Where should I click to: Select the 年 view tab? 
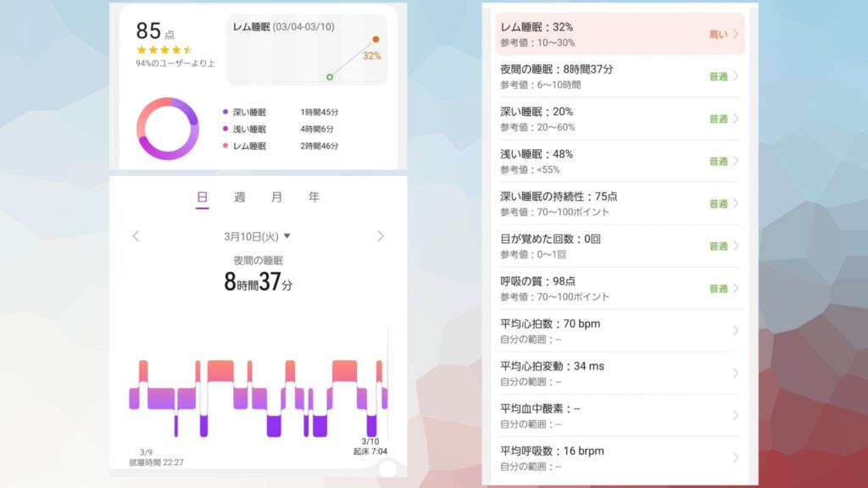coord(314,197)
